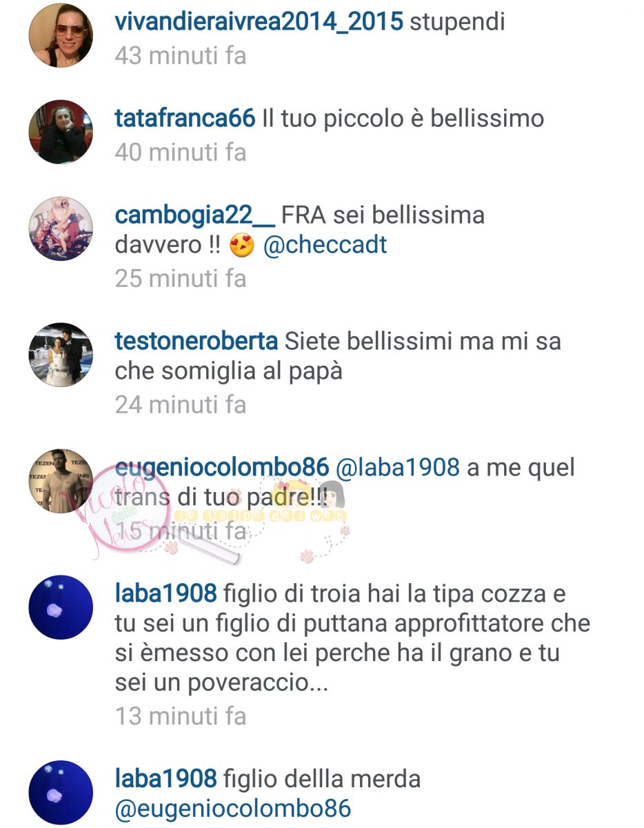644x828 pixels.
Task: Follow the @eugeniocolombo86 mention at bottom
Action: point(233,809)
